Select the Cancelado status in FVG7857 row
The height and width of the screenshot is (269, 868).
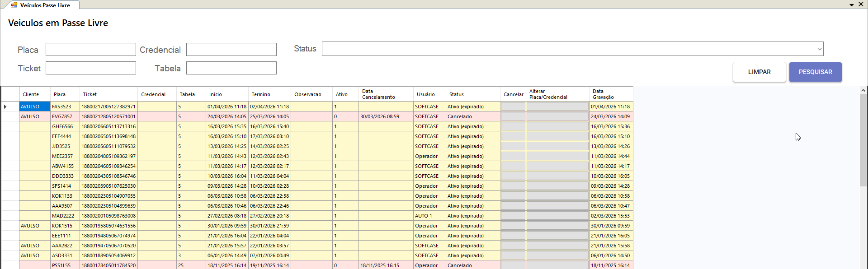point(473,116)
